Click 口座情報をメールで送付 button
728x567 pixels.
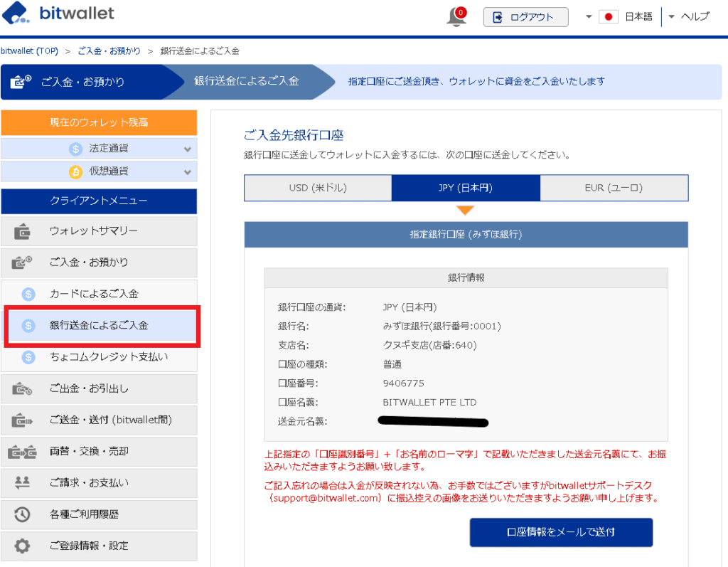coord(561,532)
